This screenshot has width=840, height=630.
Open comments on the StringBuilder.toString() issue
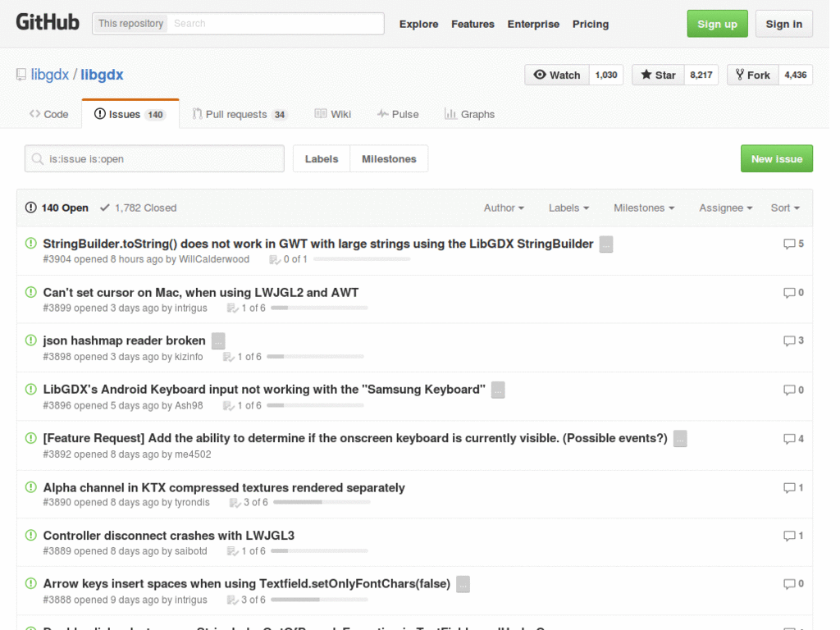793,243
